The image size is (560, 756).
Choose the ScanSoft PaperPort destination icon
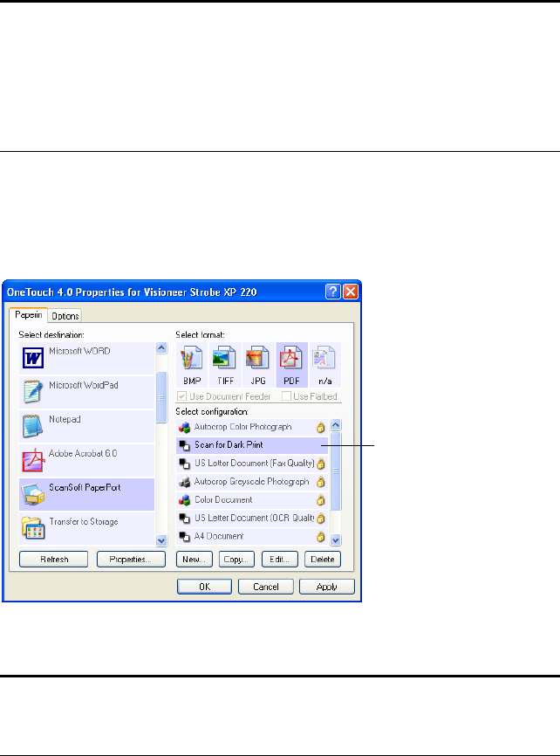coord(33,494)
